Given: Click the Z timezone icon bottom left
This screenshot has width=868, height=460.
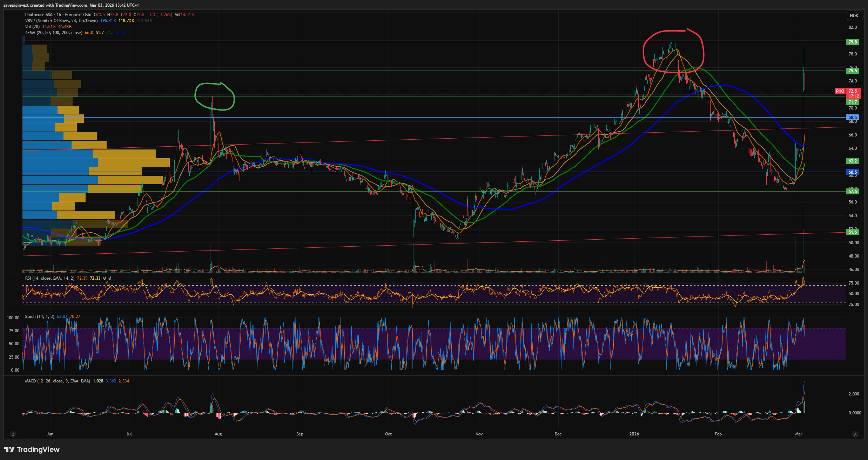Looking at the screenshot, I should click(13, 434).
